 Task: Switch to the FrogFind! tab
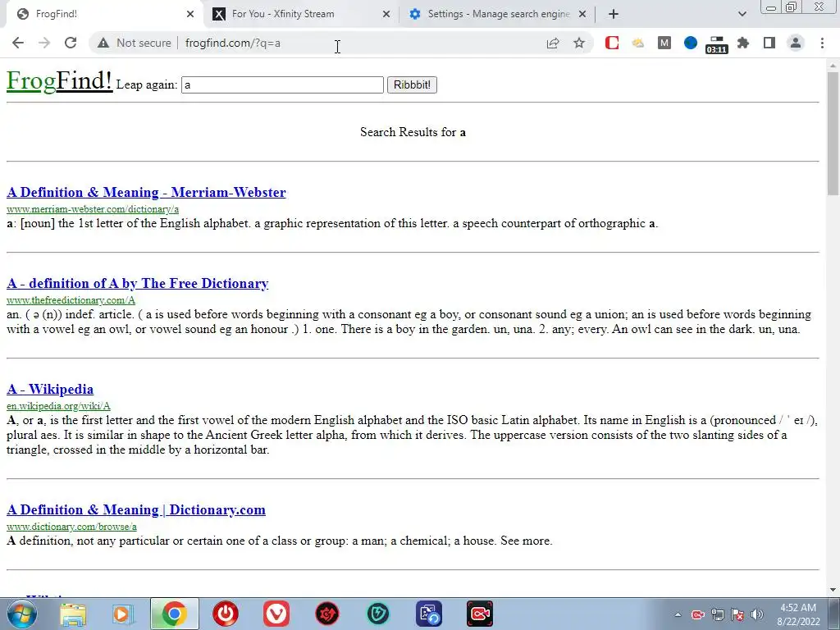coord(102,14)
